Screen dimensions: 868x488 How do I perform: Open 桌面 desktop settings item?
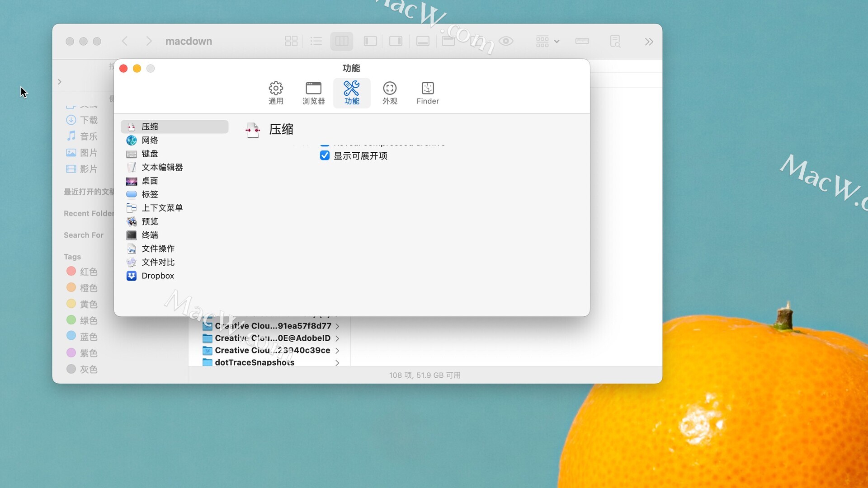tap(175, 181)
